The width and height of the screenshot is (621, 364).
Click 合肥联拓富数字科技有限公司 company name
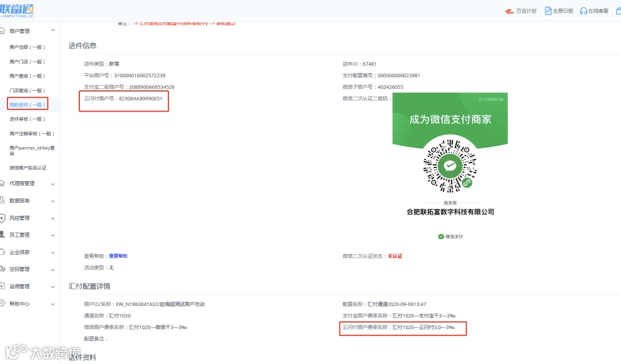tap(450, 212)
